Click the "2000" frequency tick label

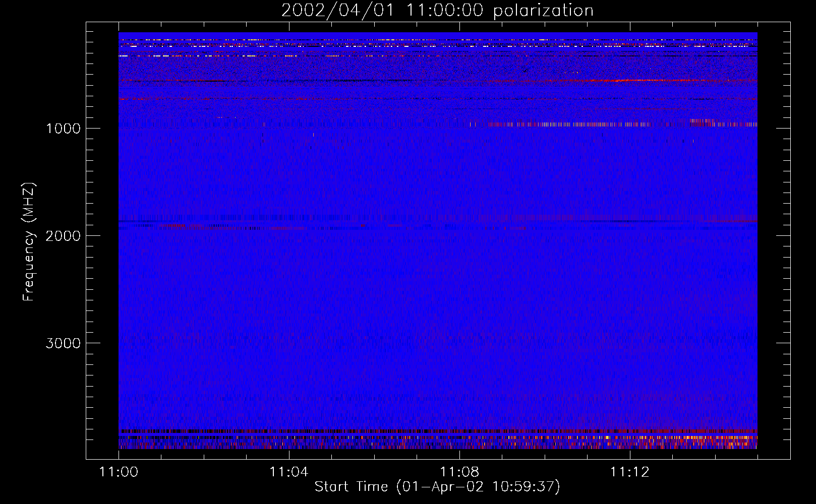coord(63,236)
